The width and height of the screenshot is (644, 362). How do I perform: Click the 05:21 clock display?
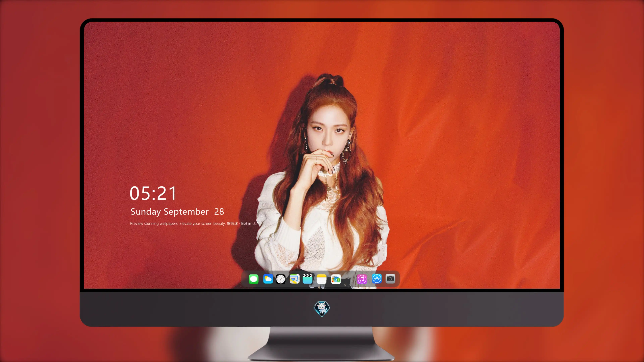(x=153, y=193)
